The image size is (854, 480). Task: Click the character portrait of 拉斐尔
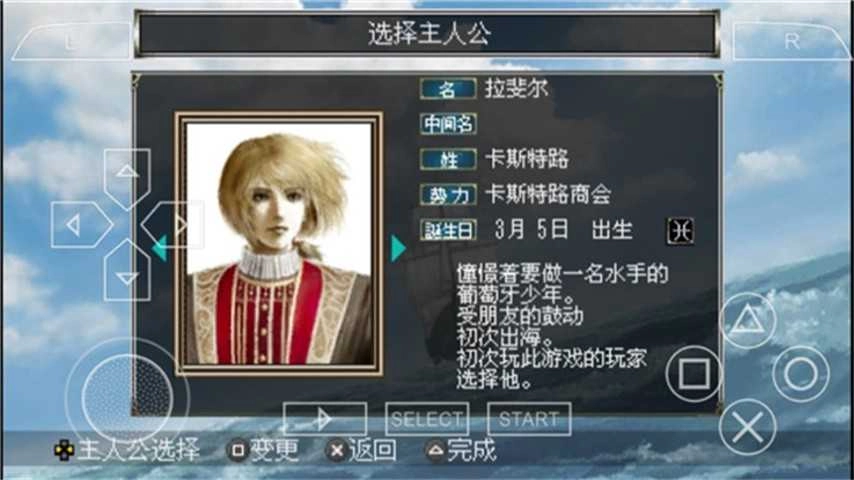279,244
